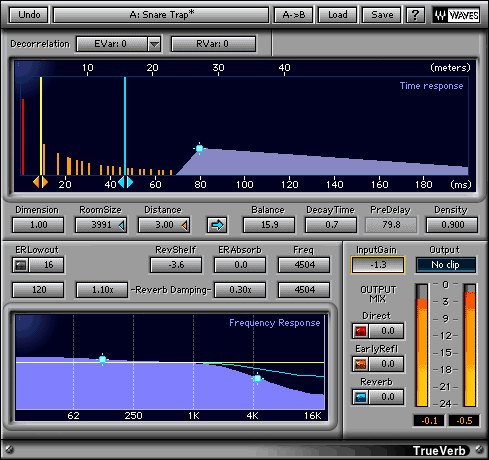The width and height of the screenshot is (489, 460).
Task: Click the EarlyRefl level value 0.0
Action: (387, 364)
